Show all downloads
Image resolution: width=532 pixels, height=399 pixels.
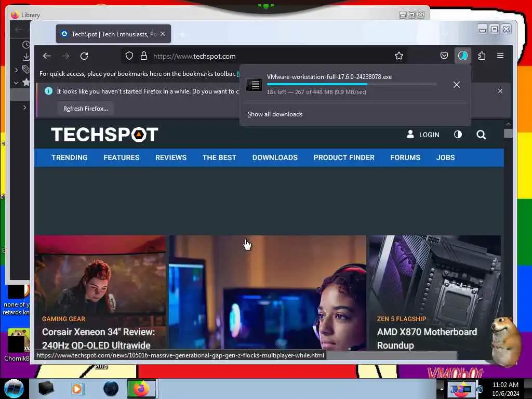275,114
